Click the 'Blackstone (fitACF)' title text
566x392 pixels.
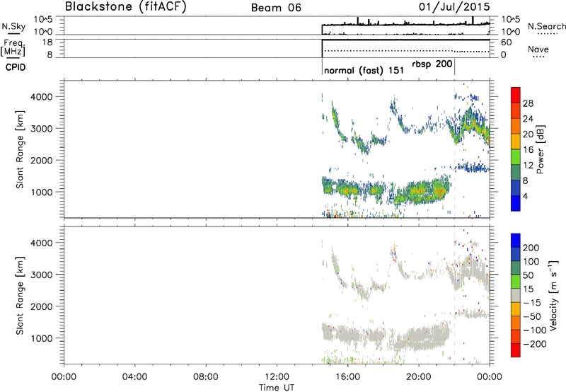tap(125, 7)
